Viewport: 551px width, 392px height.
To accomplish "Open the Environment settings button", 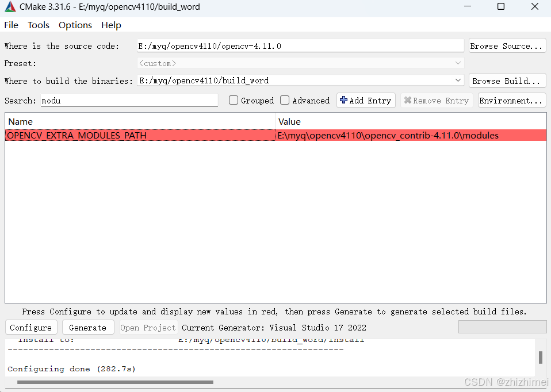I will (x=512, y=101).
